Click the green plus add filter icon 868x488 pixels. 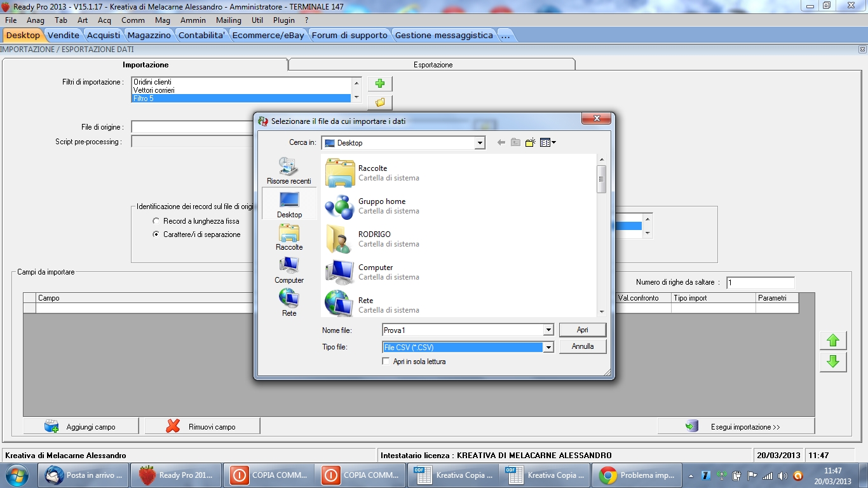point(380,84)
